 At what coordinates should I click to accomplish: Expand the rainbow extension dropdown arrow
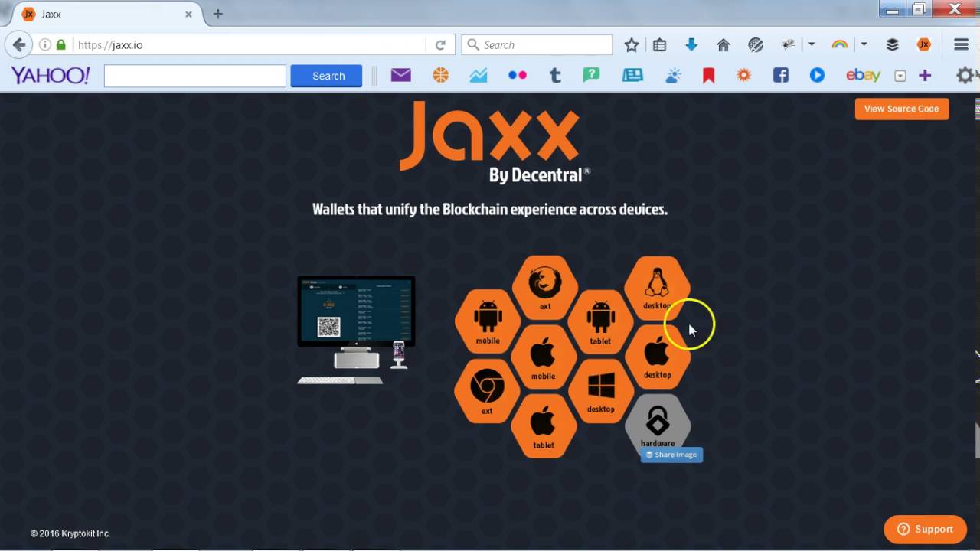click(x=864, y=45)
